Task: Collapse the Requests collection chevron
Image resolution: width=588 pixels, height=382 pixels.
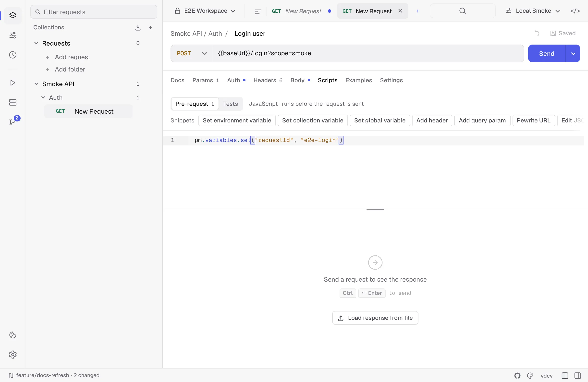Action: click(36, 43)
